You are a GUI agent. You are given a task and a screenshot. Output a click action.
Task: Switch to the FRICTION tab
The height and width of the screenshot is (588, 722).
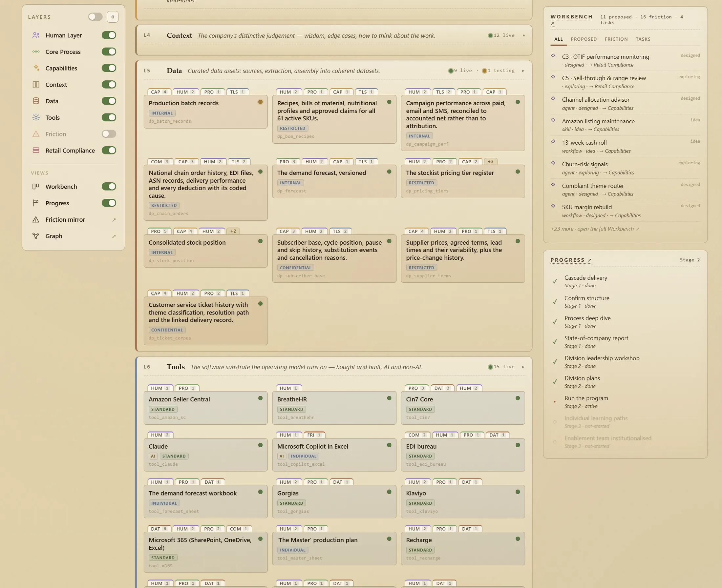pyautogui.click(x=616, y=39)
